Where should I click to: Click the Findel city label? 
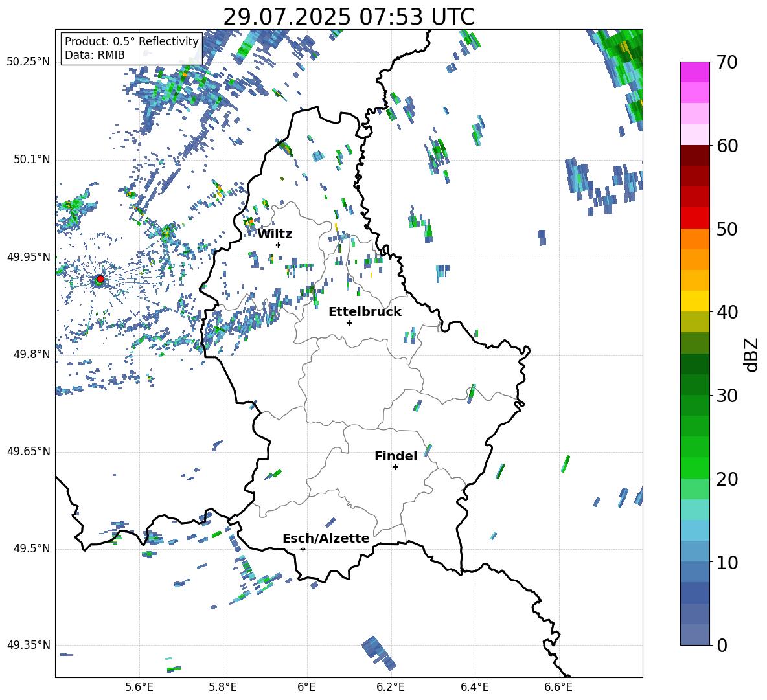click(x=396, y=456)
